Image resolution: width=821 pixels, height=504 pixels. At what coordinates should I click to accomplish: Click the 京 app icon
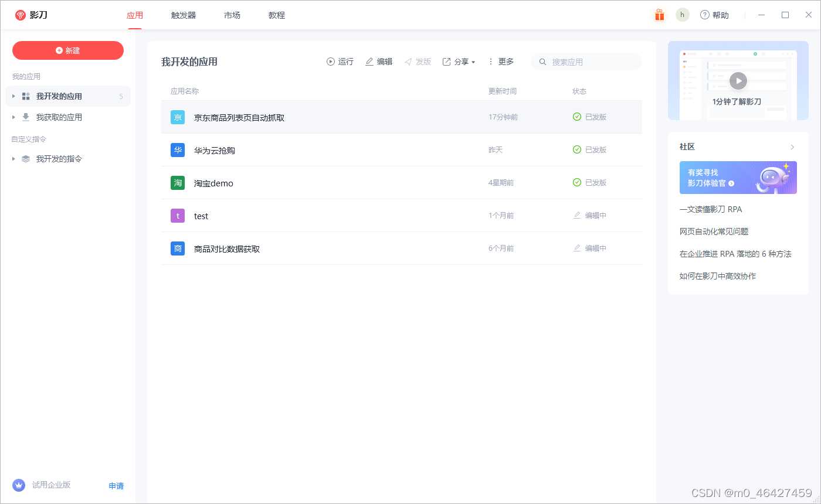pyautogui.click(x=178, y=117)
